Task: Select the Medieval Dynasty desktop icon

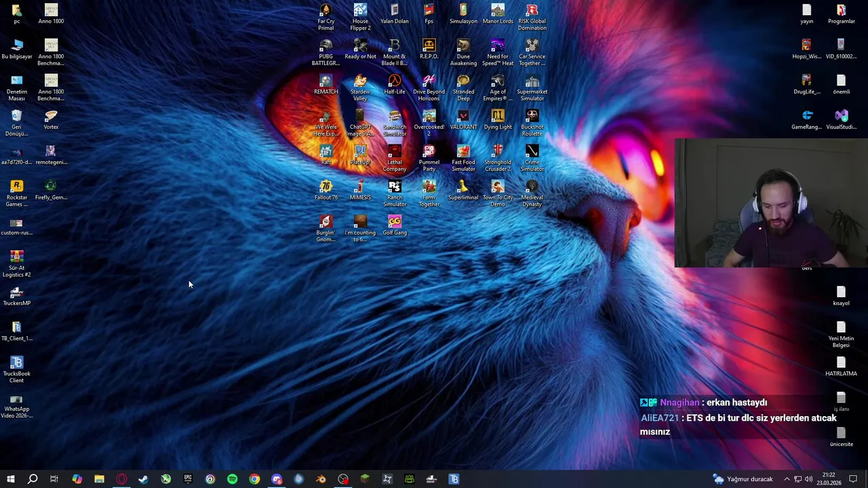Action: tap(532, 193)
